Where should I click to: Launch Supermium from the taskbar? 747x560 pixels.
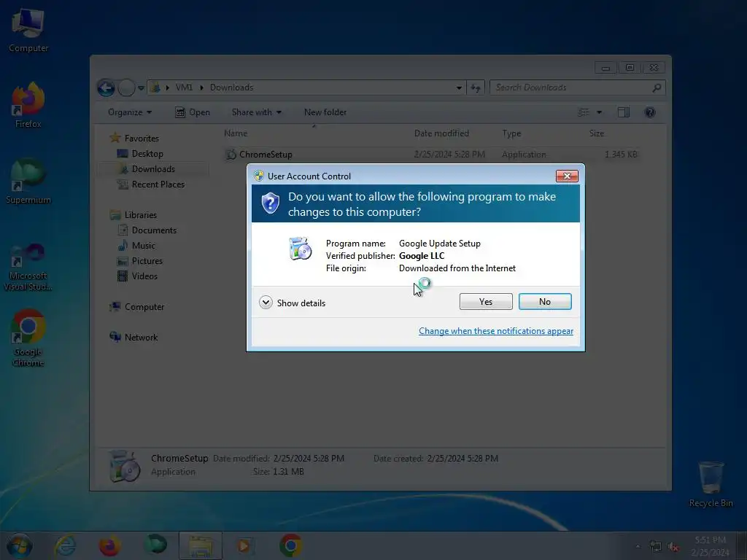pos(155,545)
